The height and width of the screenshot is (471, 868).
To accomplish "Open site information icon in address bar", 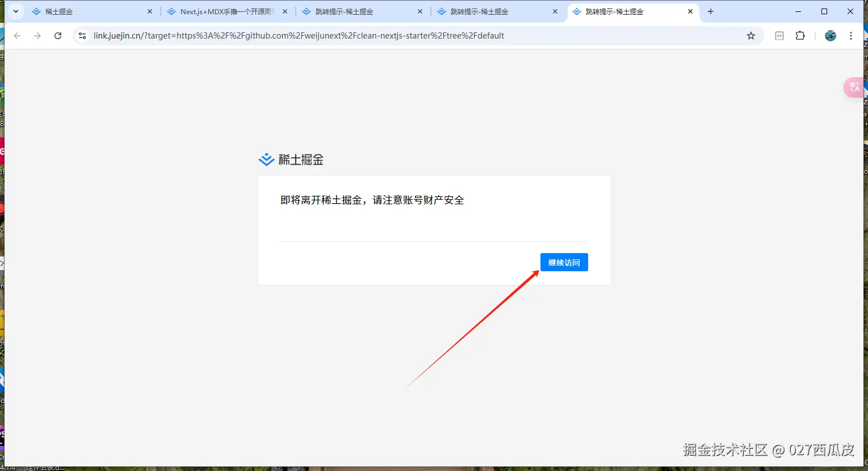I will (82, 35).
